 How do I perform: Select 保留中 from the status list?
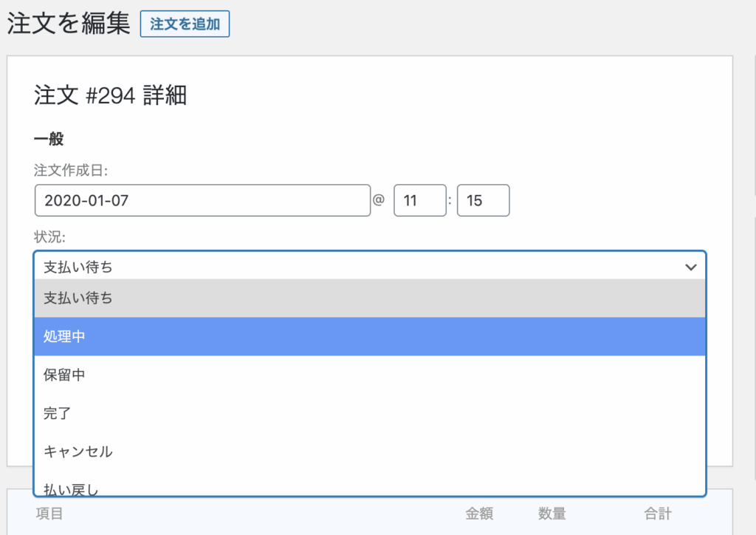[369, 375]
